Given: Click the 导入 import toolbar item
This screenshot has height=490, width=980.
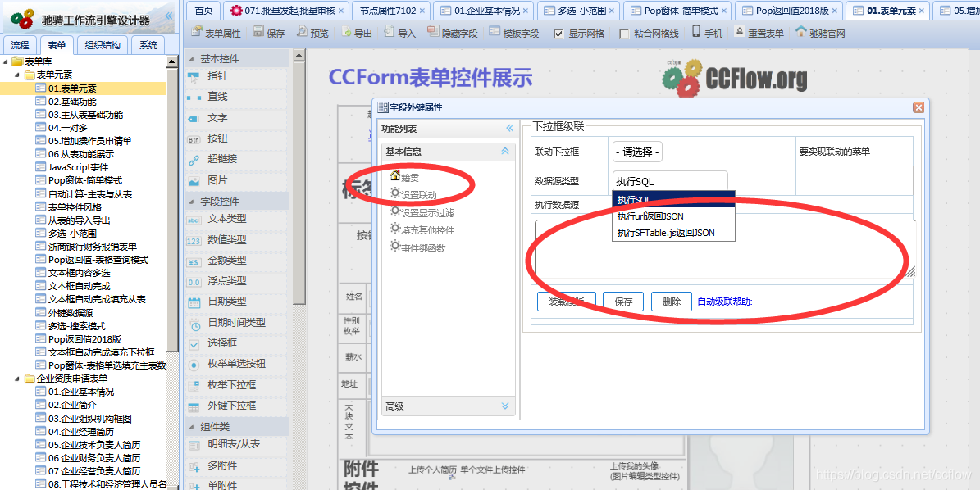Looking at the screenshot, I should 400,33.
